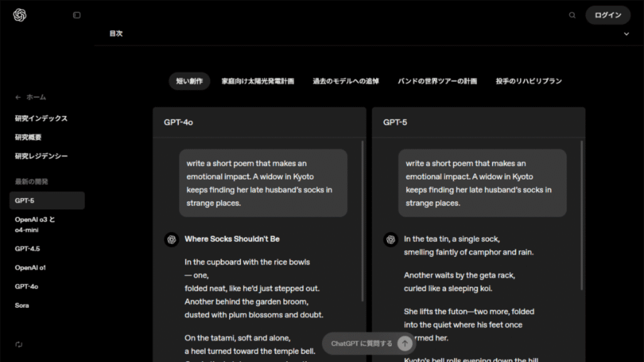This screenshot has height=362, width=644.
Task: Click the refresh icon at sidebar bottom
Action: click(x=19, y=344)
